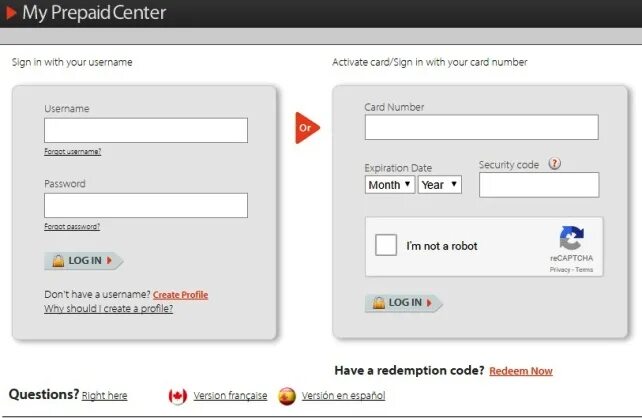Click into the Security code field
Viewport: 642px width, 418px height.
(539, 185)
